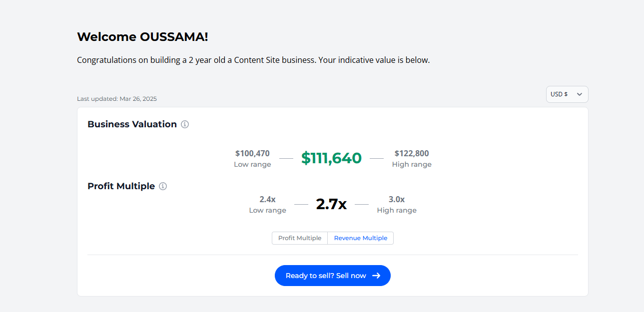The width and height of the screenshot is (644, 312).
Task: Click the Low range label under $100,470
Action: coord(252,164)
